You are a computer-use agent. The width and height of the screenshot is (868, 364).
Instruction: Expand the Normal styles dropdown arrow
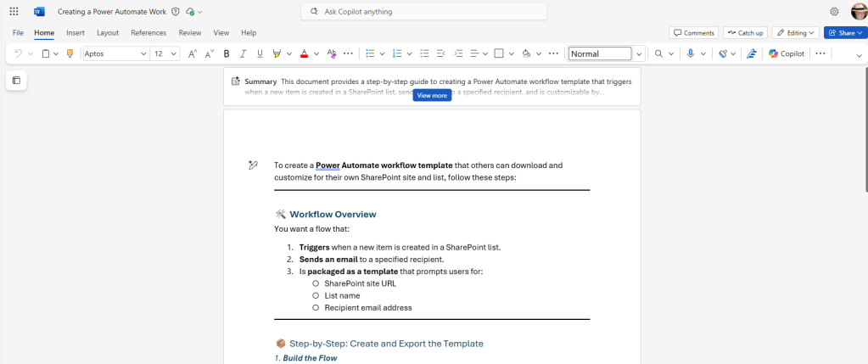coord(639,53)
